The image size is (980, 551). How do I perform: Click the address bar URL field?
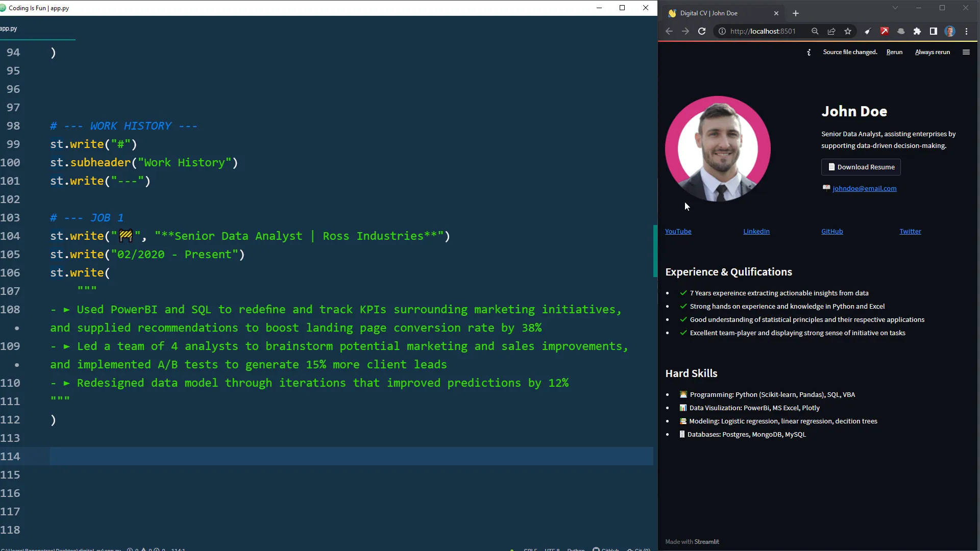763,31
